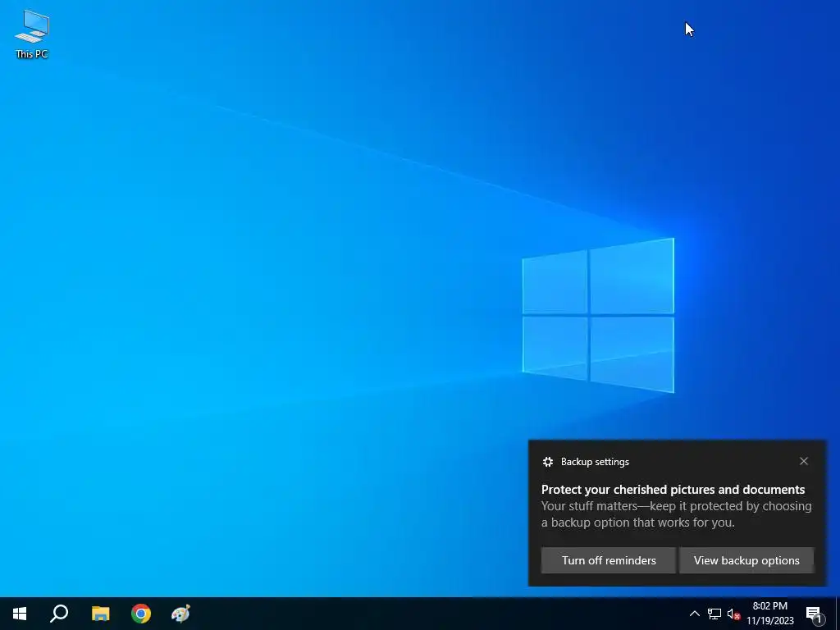Open the Windows Start menu
This screenshot has height=630, width=840.
[20, 614]
